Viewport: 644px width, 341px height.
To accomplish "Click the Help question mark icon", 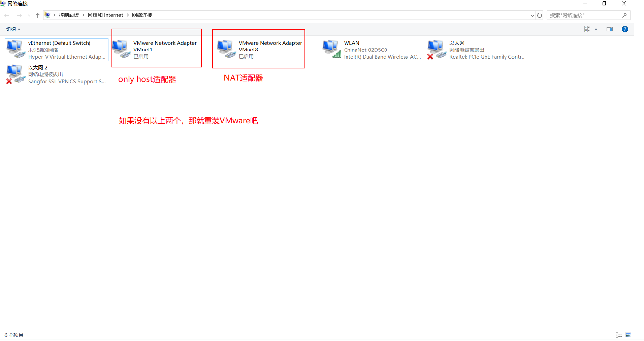I will click(625, 29).
